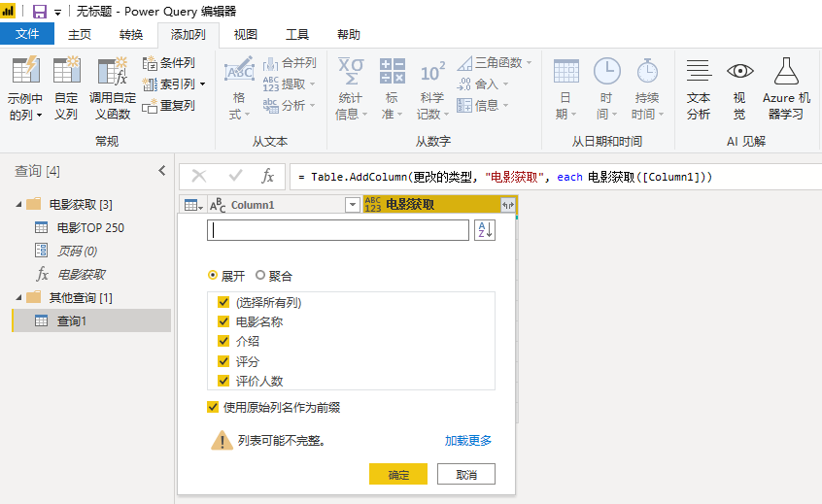822x504 pixels.
Task: Click Text Analytics (文本分析)
Action: coord(699,89)
